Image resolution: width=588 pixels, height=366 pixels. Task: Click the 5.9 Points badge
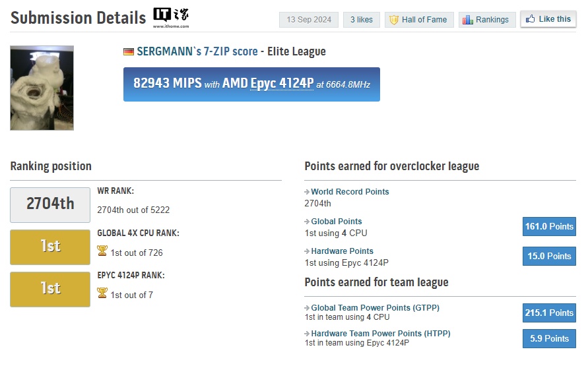coord(549,338)
